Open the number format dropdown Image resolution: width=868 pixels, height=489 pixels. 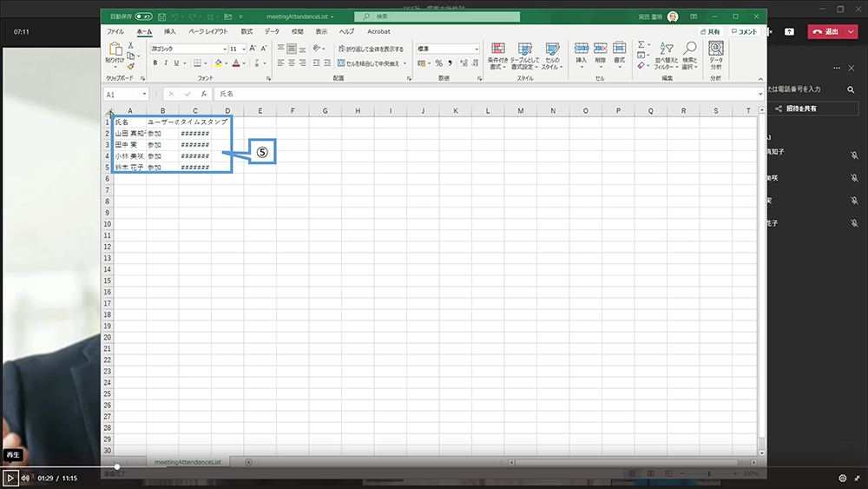coord(476,49)
